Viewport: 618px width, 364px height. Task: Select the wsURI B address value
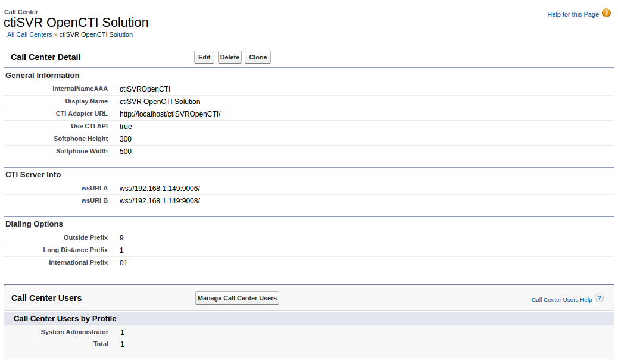pyautogui.click(x=160, y=201)
